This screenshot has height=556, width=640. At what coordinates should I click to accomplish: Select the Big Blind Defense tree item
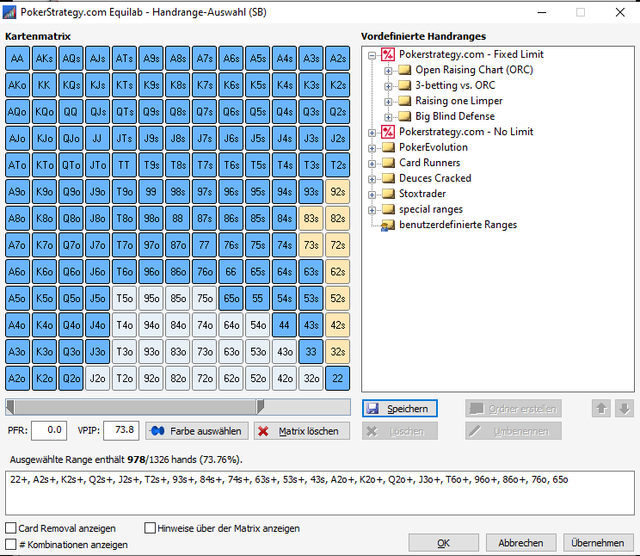coord(455,116)
